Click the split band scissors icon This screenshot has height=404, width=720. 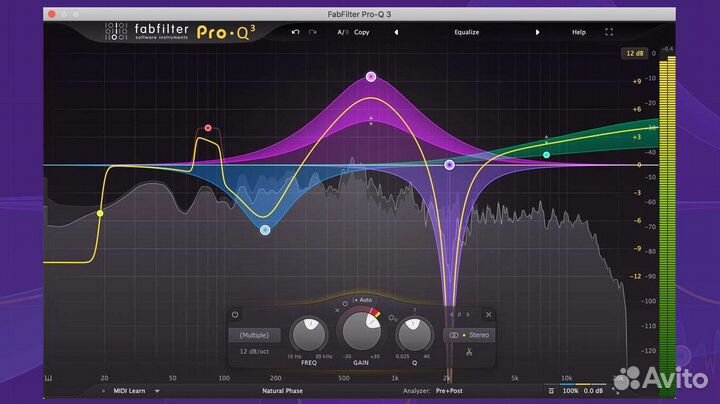[x=468, y=352]
